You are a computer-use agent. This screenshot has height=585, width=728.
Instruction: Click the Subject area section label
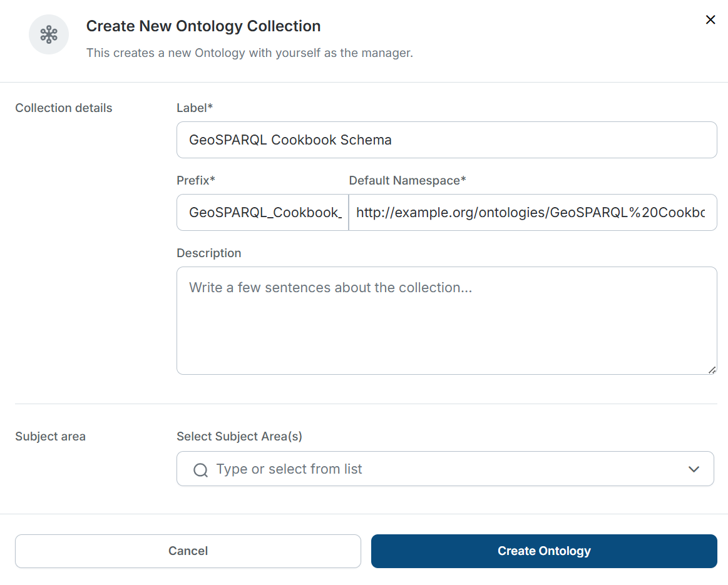point(50,436)
